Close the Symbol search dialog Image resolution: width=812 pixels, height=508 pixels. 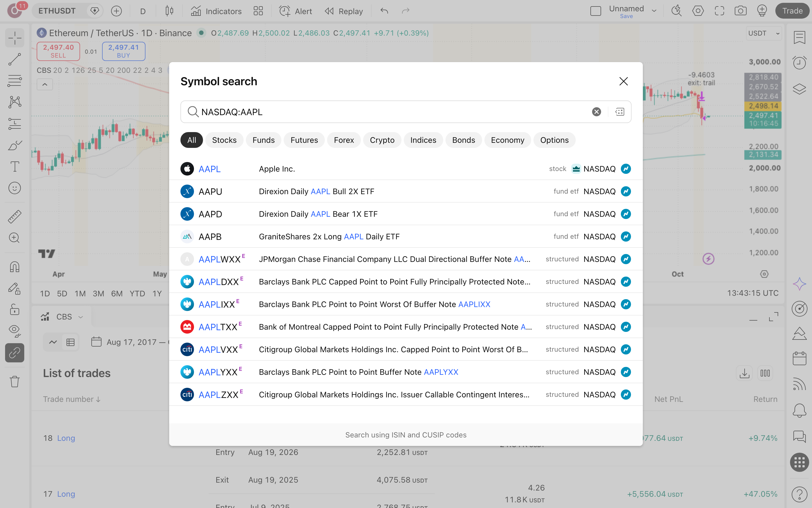tap(623, 81)
